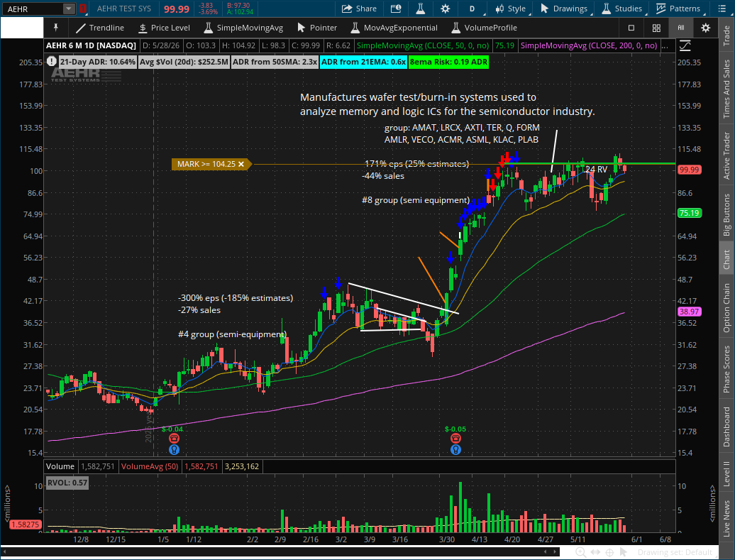Open the symbol dropdown arrow next to AEHR
Screen dimensions: 735x560
68,9
